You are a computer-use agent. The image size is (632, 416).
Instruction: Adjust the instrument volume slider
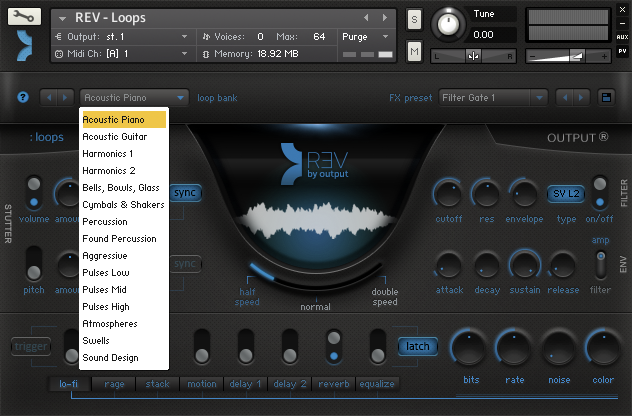click(x=568, y=56)
